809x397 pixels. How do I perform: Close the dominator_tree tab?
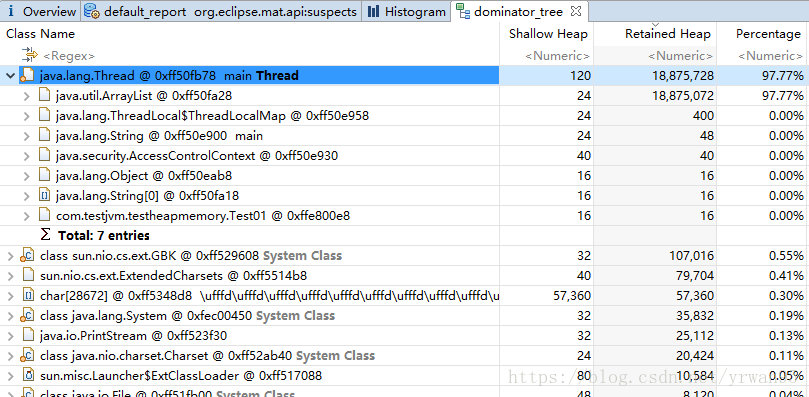(x=577, y=11)
